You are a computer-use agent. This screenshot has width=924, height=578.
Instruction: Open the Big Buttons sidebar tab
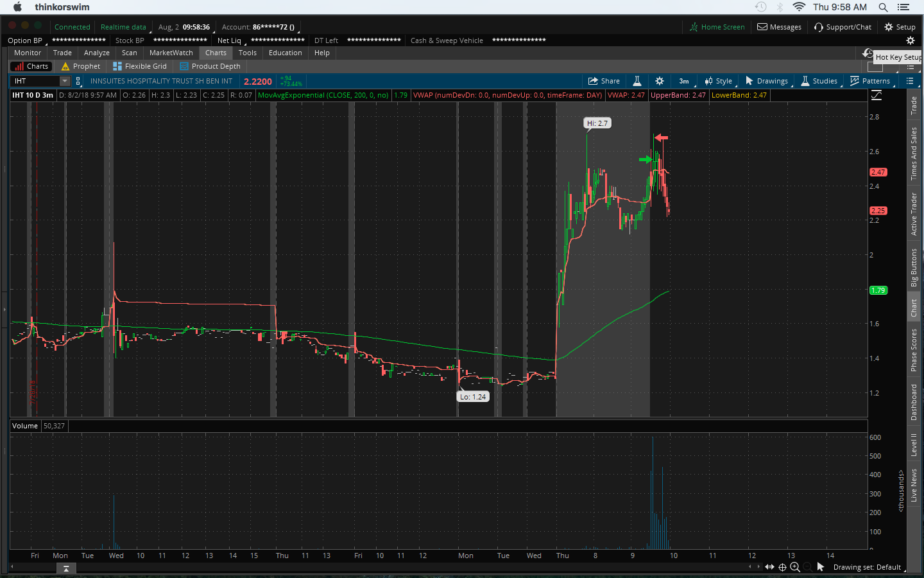click(914, 267)
